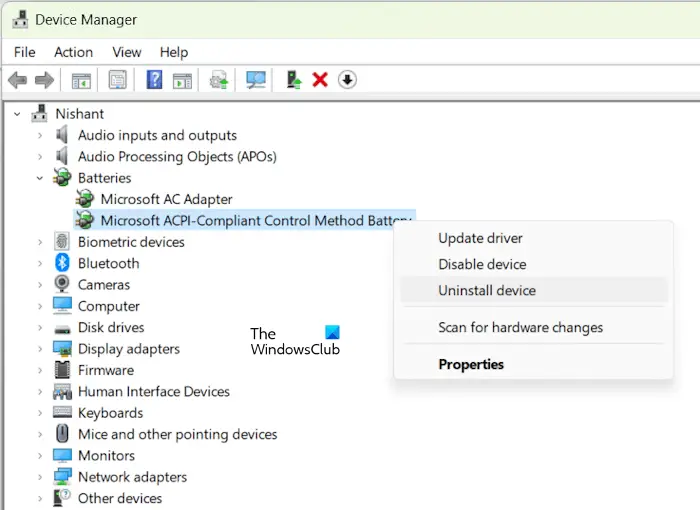Select the Monitors category label
700x510 pixels.
pos(106,456)
